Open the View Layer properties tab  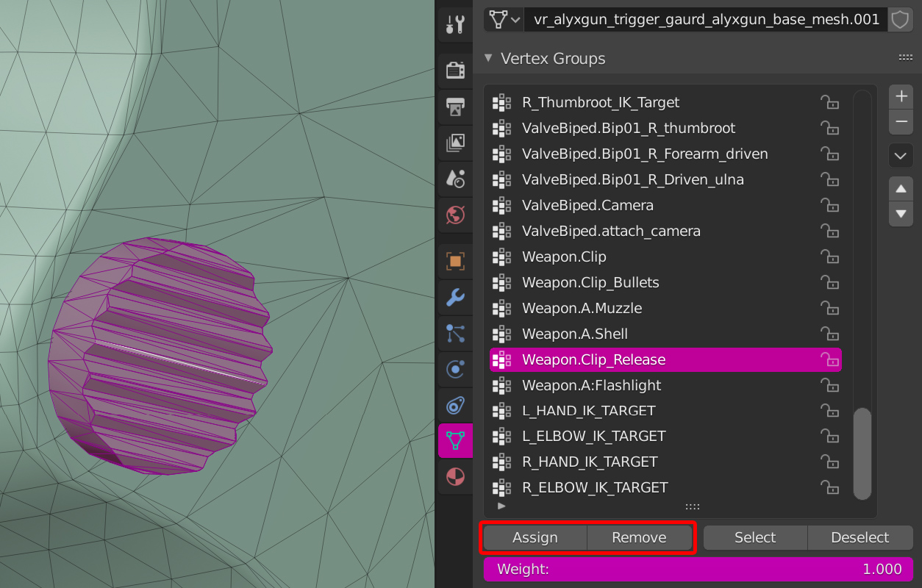click(455, 143)
